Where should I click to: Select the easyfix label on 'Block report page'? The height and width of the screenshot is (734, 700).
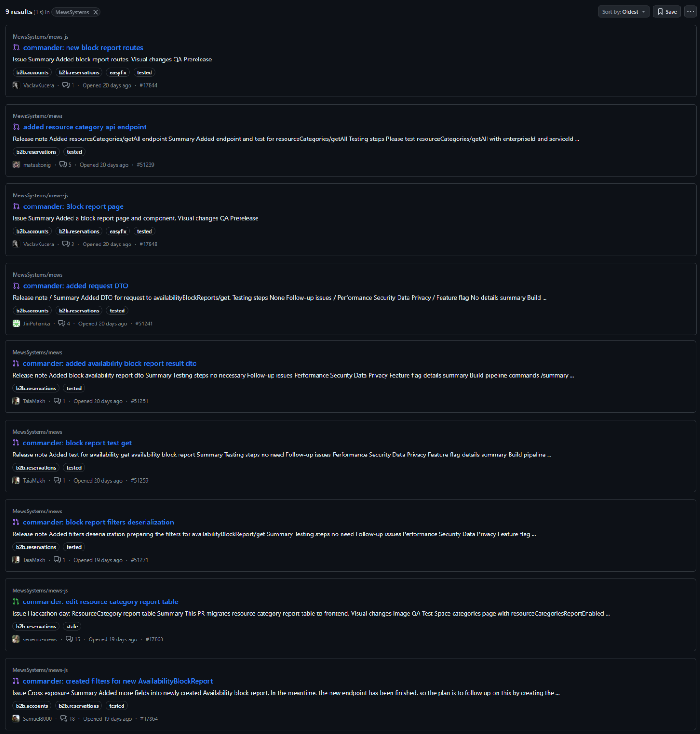click(118, 232)
